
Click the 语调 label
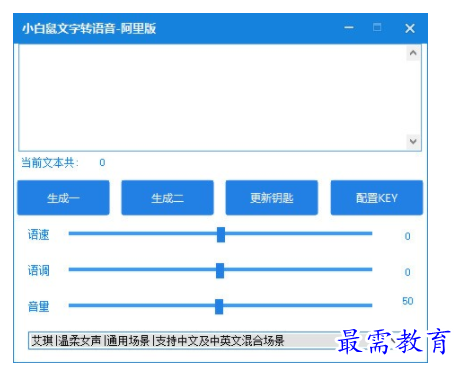click(39, 270)
